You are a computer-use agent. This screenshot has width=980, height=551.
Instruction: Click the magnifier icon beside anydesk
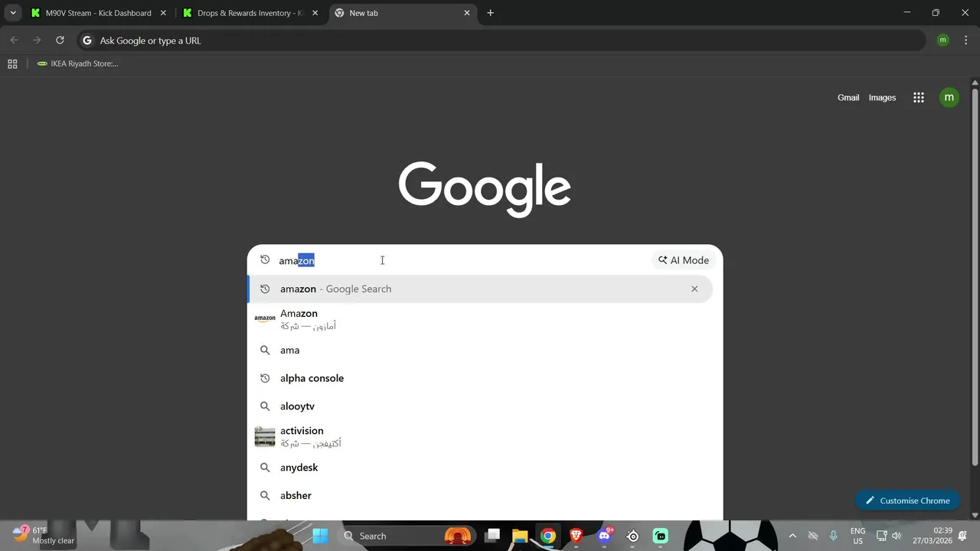pyautogui.click(x=265, y=468)
